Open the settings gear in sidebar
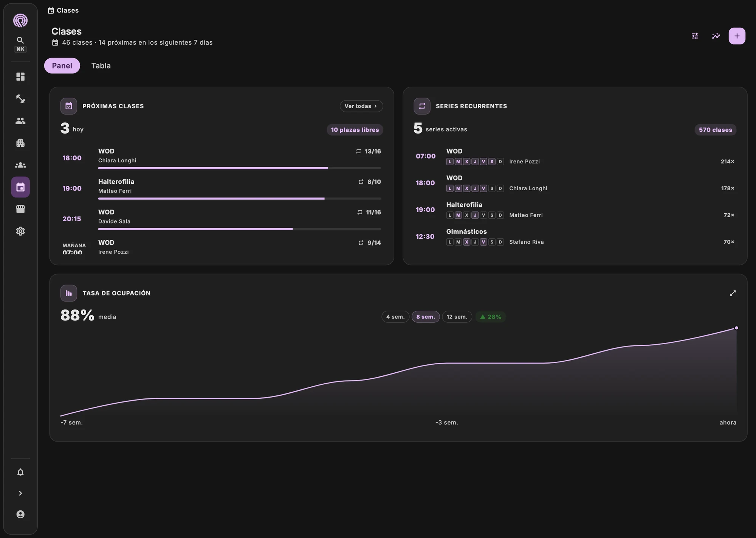Screen dimensions: 756x538 click(20, 231)
